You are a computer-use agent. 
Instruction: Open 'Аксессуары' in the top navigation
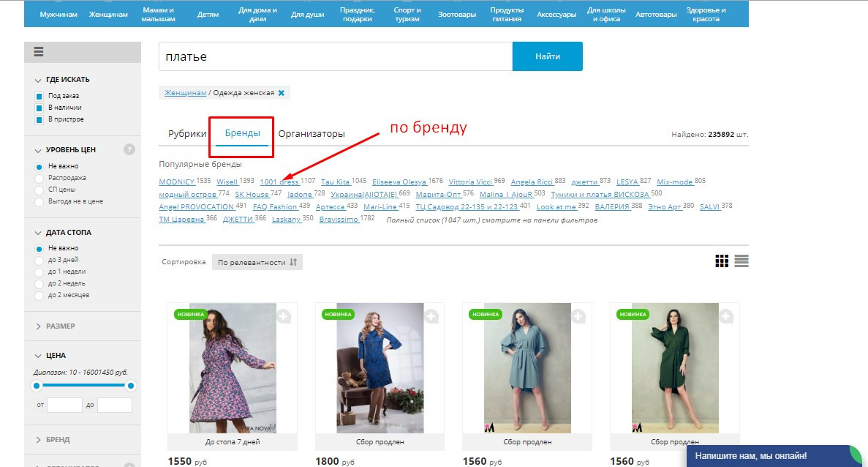click(x=556, y=15)
